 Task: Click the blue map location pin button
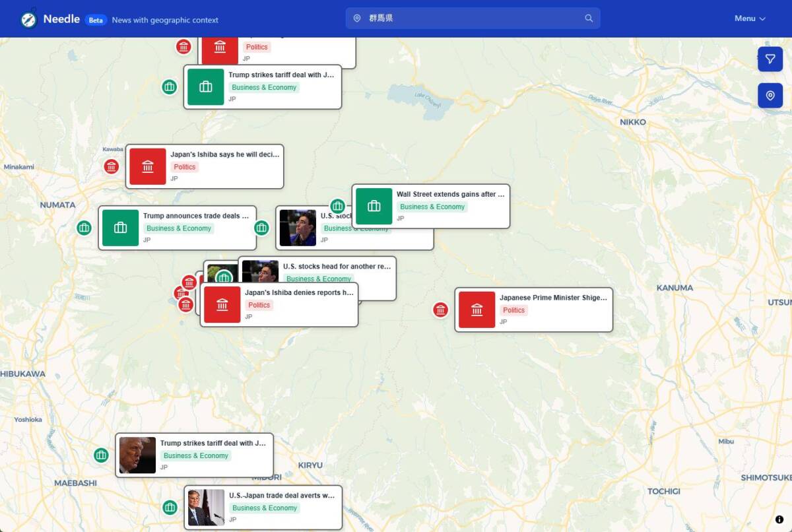pos(770,96)
